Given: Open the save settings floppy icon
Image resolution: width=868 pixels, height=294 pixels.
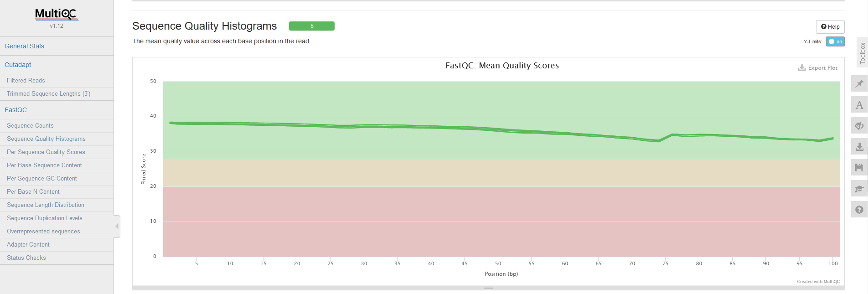Looking at the screenshot, I should pyautogui.click(x=859, y=168).
